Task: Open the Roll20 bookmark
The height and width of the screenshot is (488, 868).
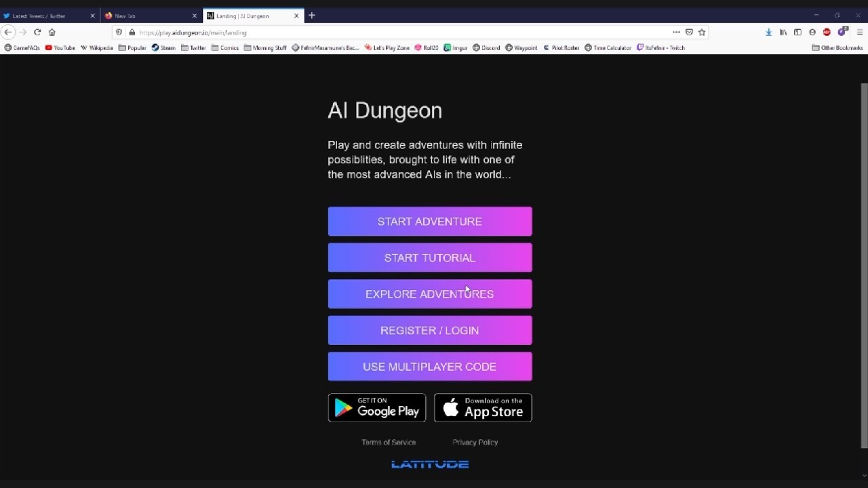Action: click(x=427, y=48)
